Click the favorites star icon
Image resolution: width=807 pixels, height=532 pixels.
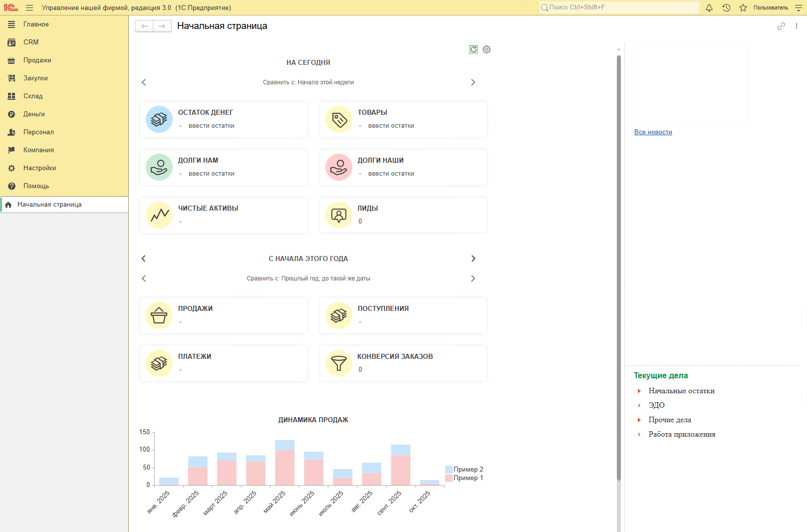(743, 7)
